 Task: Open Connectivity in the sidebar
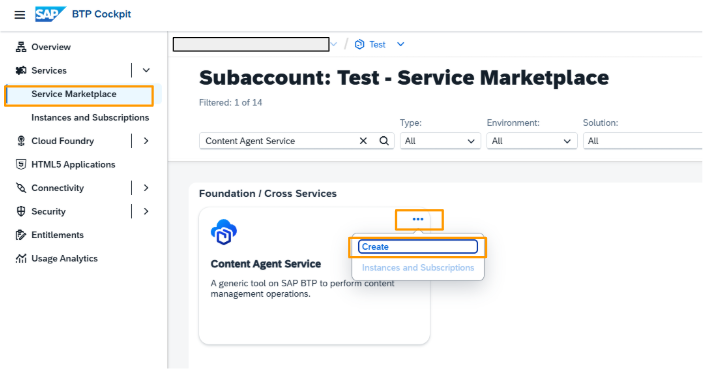58,188
